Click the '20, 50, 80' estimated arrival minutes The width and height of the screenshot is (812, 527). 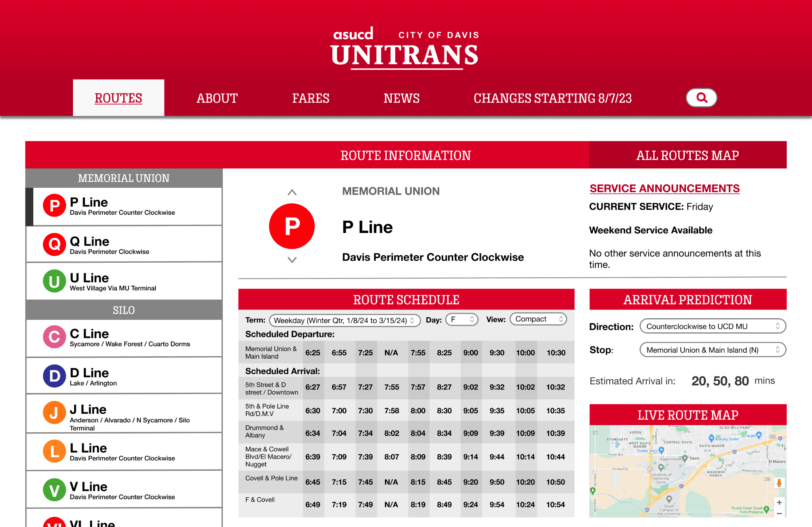coord(720,381)
